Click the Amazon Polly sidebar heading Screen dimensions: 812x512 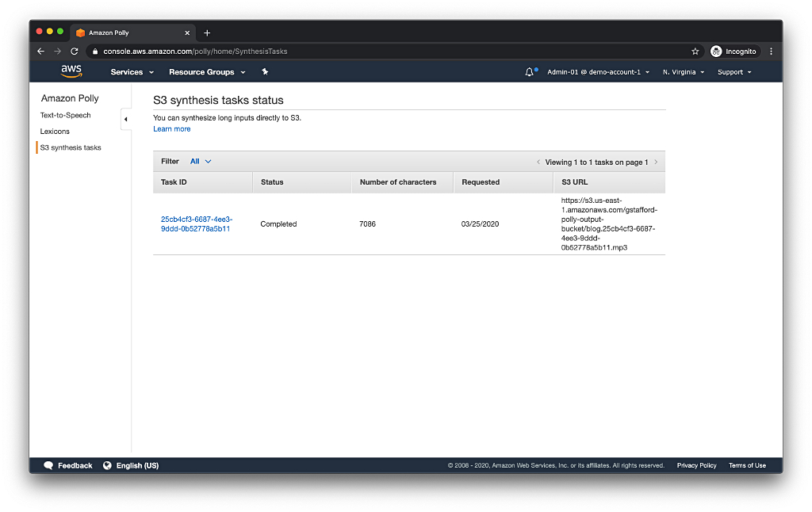click(70, 97)
